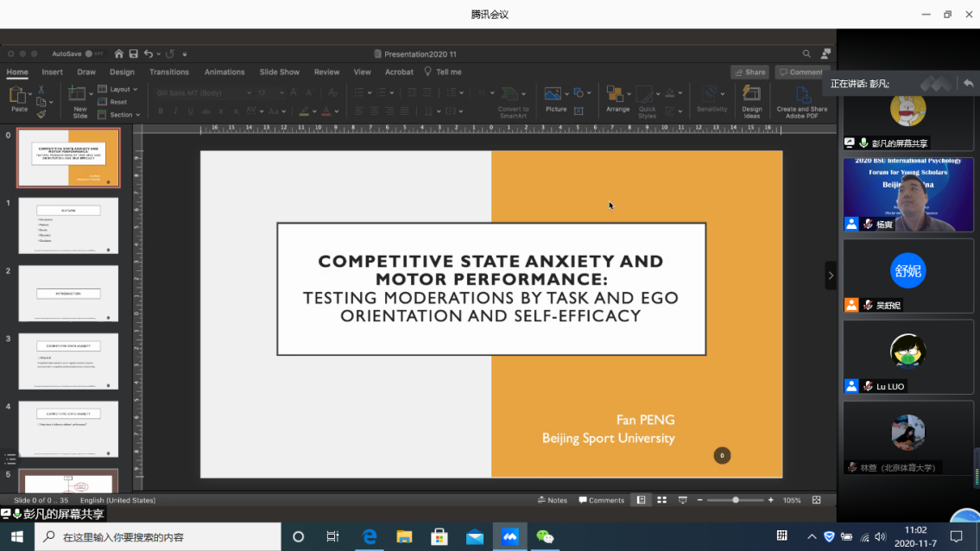Toggle Underline formatting
Viewport: 980px width, 551px height.
point(191,111)
